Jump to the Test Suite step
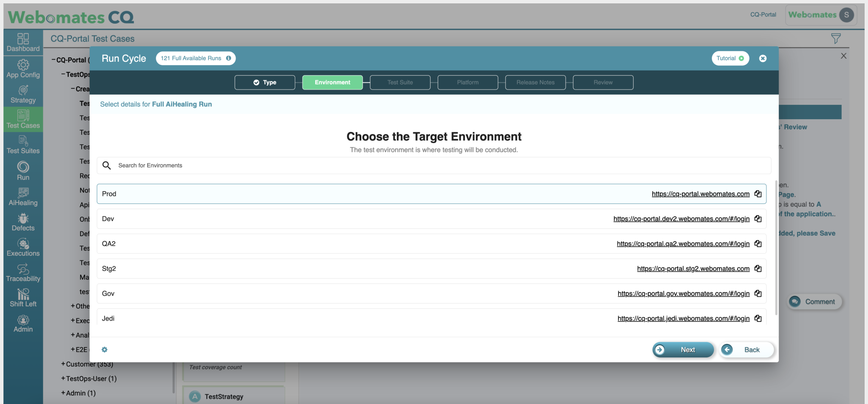 pyautogui.click(x=400, y=82)
